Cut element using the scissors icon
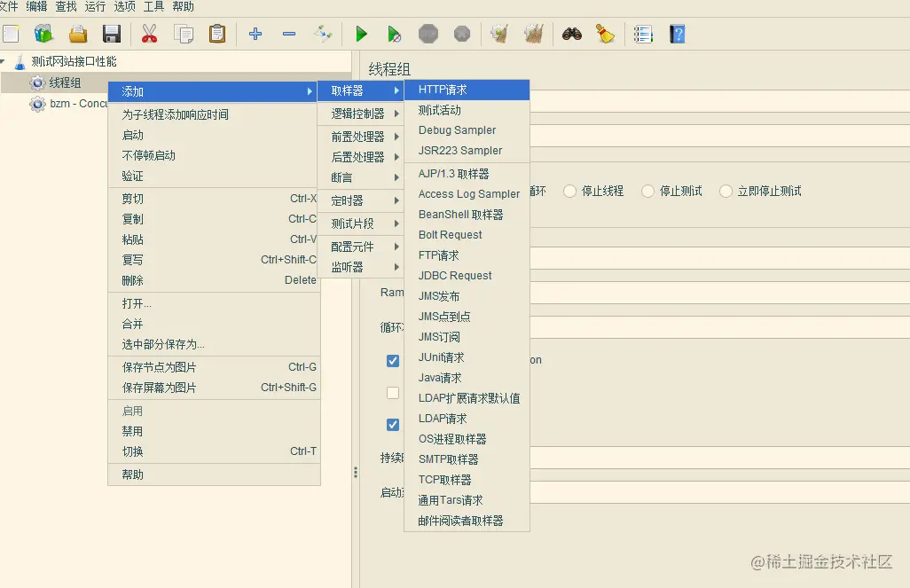 148,34
